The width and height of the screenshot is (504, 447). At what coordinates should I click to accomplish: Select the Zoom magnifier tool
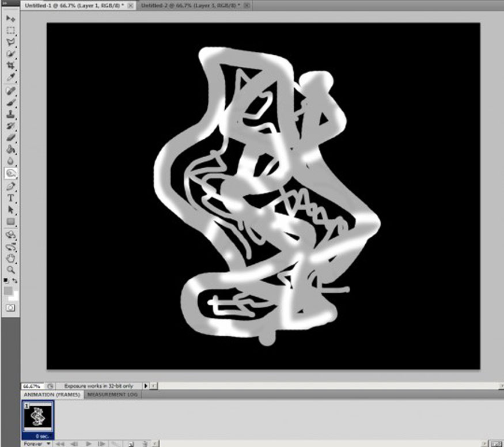coord(10,270)
